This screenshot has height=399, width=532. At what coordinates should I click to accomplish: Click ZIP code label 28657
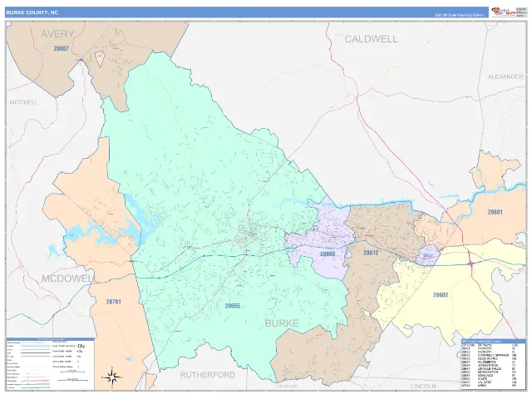pos(62,48)
